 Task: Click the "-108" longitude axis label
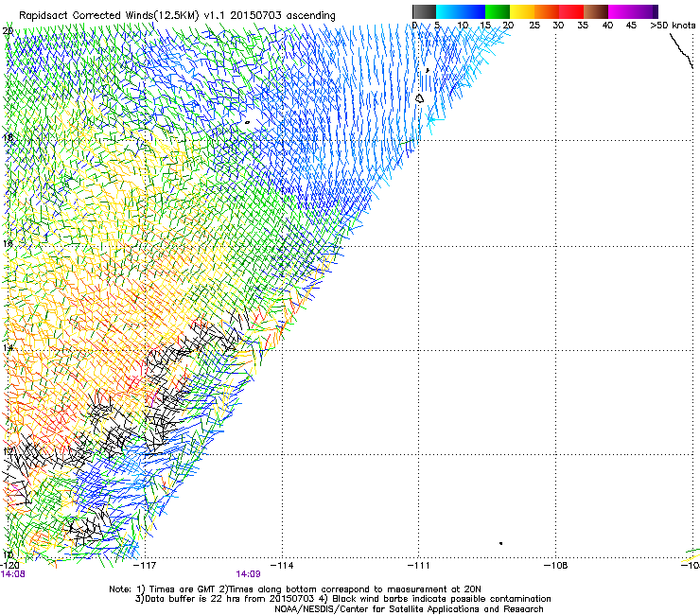tap(556, 566)
